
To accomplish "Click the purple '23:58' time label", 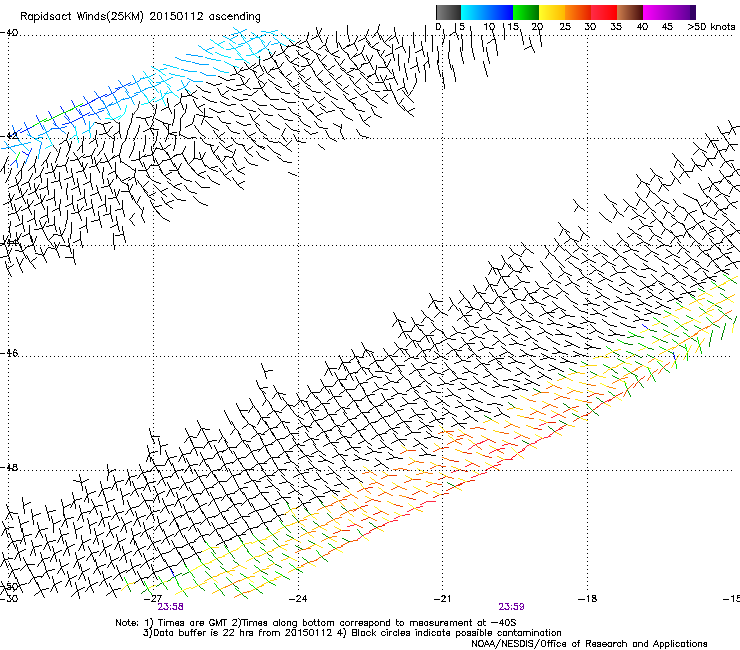I will pos(170,607).
